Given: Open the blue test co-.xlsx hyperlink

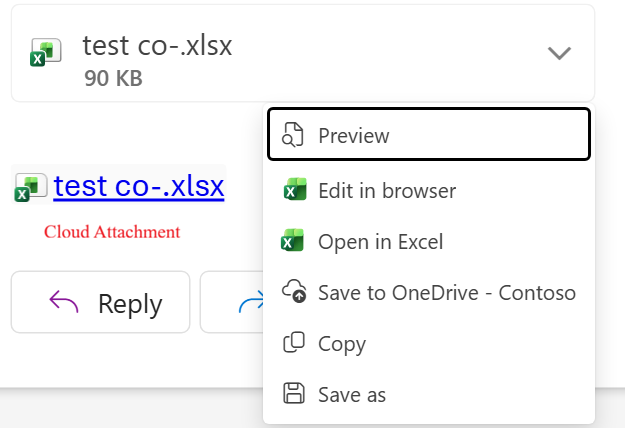Looking at the screenshot, I should pos(139,186).
